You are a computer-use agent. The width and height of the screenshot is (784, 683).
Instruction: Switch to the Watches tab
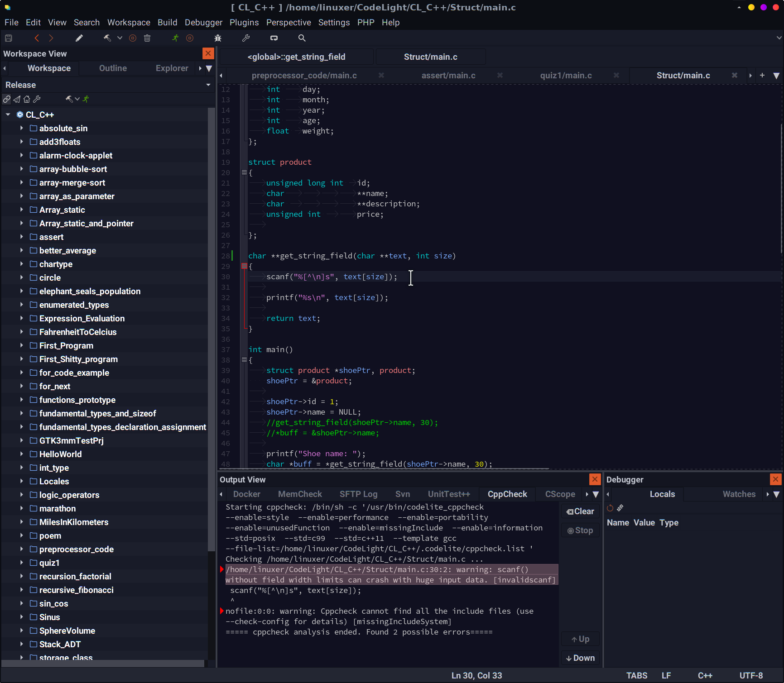coord(739,494)
